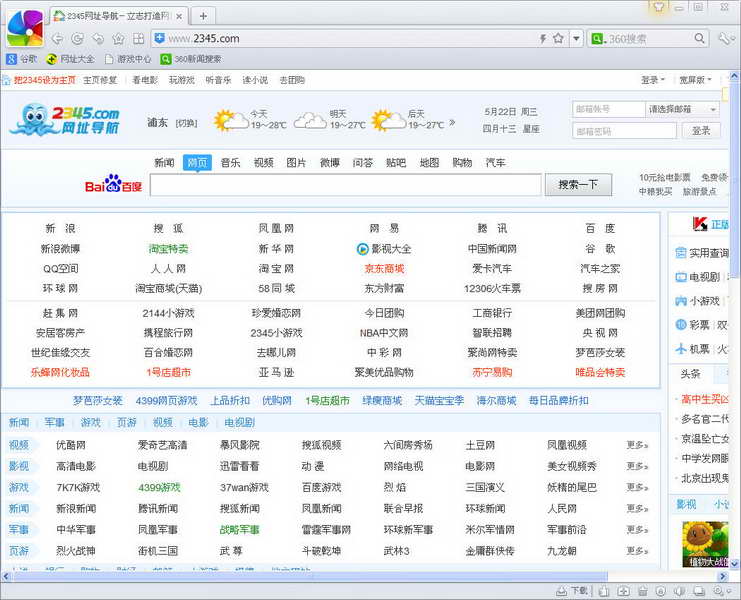Screen dimensions: 741x600
Task: Click the popup window icon in status bar
Action: tap(699, 591)
